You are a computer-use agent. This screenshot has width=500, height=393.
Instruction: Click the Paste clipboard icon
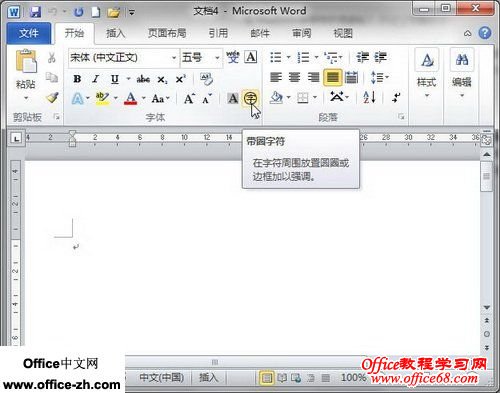click(26, 61)
